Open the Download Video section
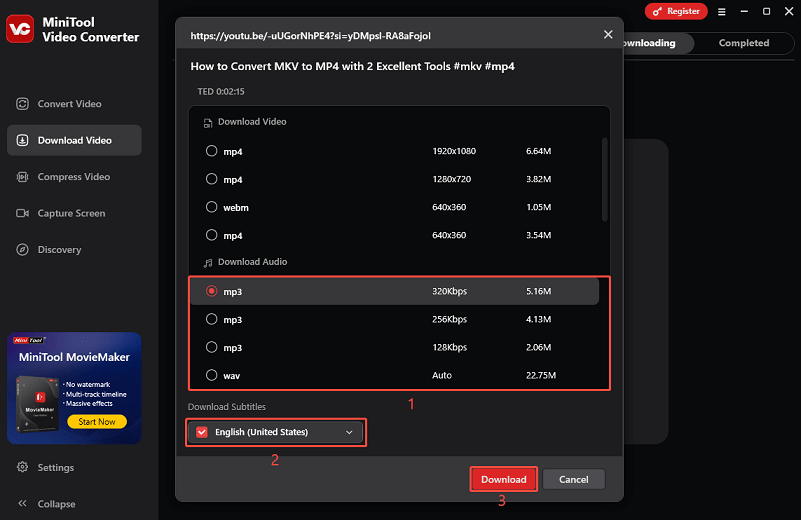 click(74, 140)
